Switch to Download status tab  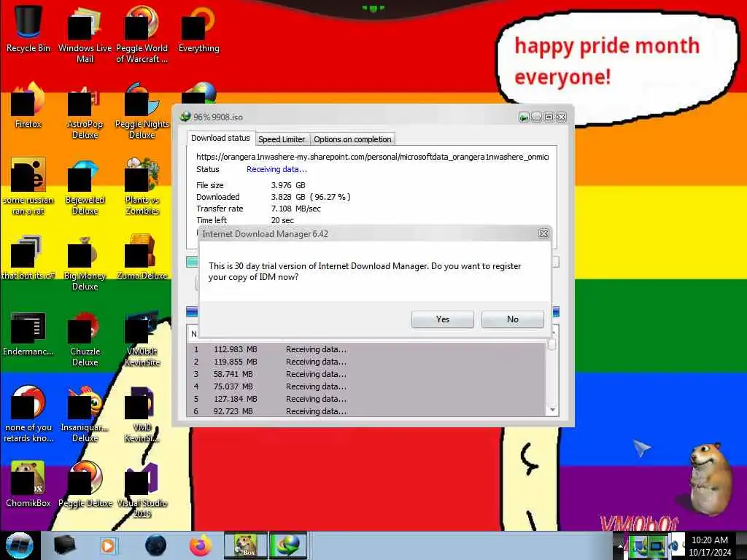[220, 138]
